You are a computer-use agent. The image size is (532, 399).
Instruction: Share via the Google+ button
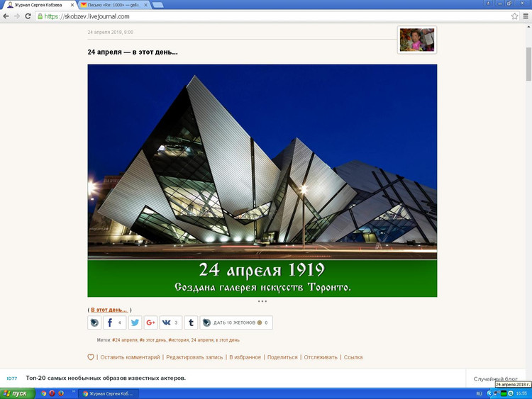click(150, 322)
